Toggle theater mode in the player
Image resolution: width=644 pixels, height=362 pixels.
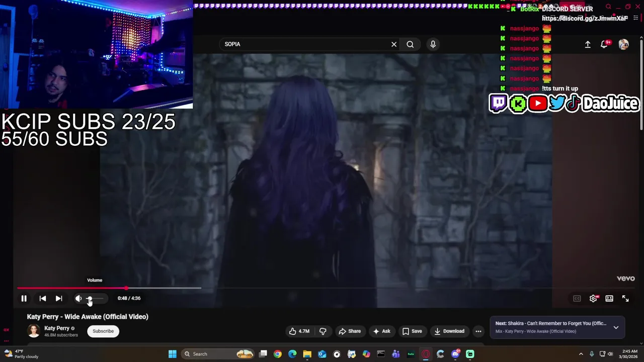609,298
